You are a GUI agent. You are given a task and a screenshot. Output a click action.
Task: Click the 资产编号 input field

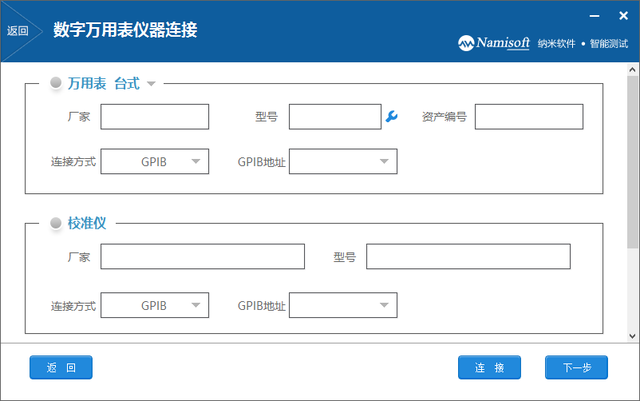(528, 117)
